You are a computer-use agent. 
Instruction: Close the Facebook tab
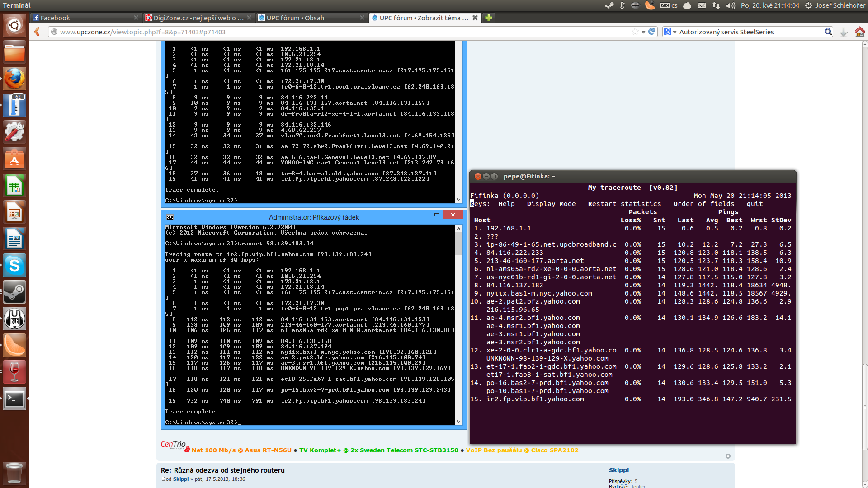coord(136,18)
